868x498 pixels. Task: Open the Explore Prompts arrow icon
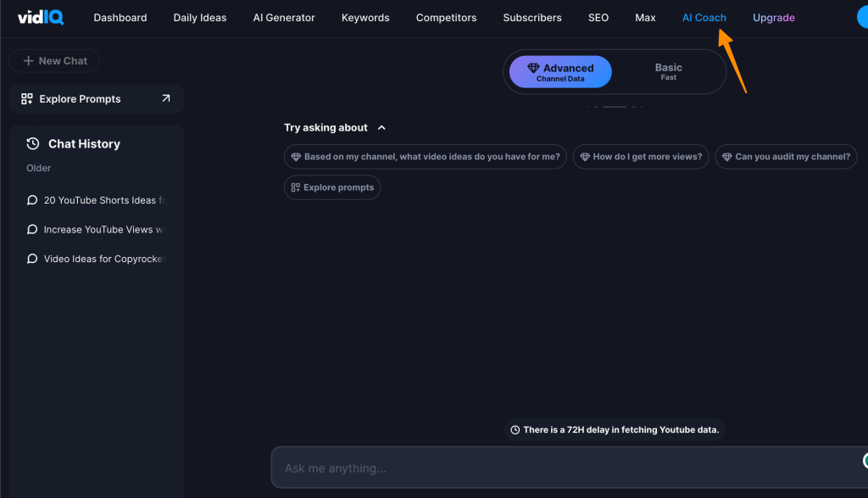pyautogui.click(x=165, y=98)
